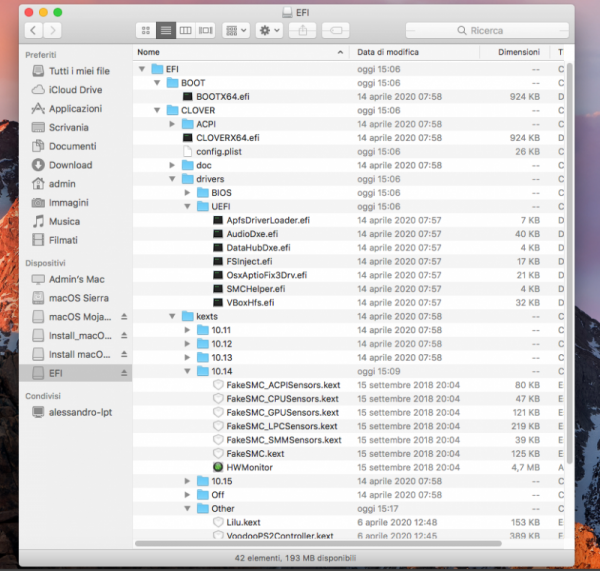
Task: Eject the Install macO... volume
Action: tap(124, 354)
